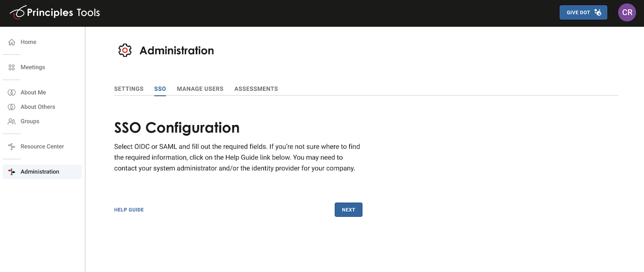Click the Groups people icon
The width and height of the screenshot is (644, 272).
(11, 122)
